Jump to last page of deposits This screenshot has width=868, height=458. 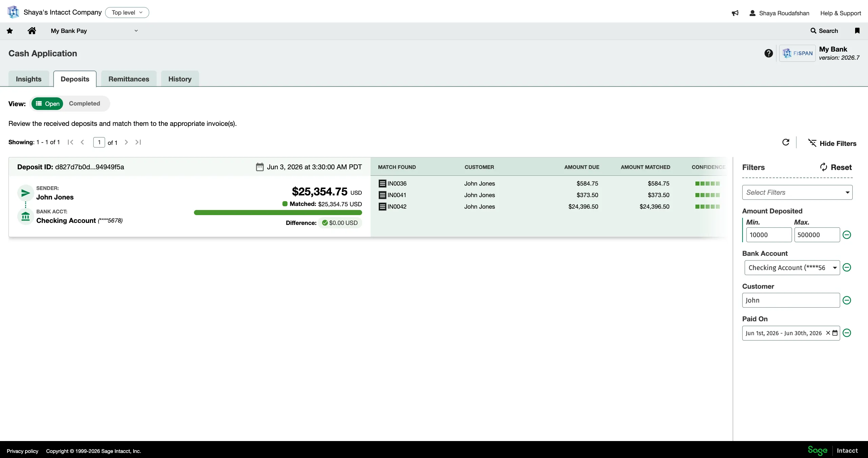coord(138,142)
